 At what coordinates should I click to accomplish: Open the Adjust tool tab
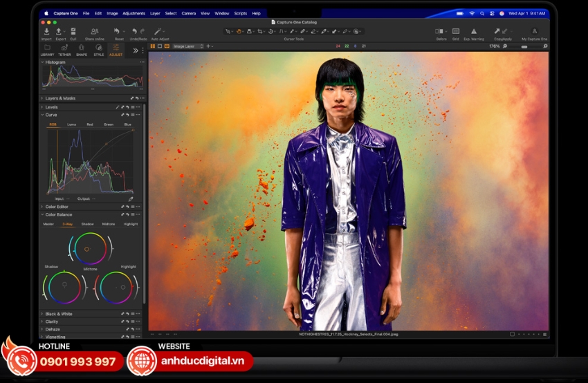click(x=116, y=50)
